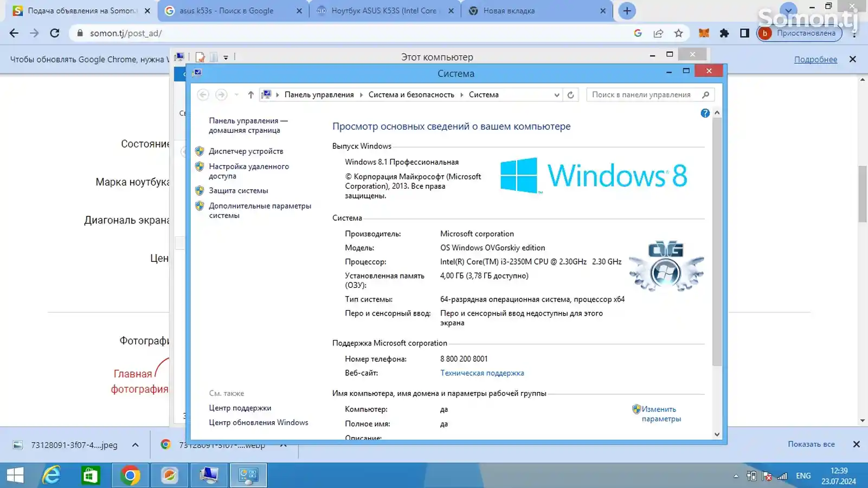The height and width of the screenshot is (488, 868).
Task: Click the ENG language indicator
Action: click(803, 476)
